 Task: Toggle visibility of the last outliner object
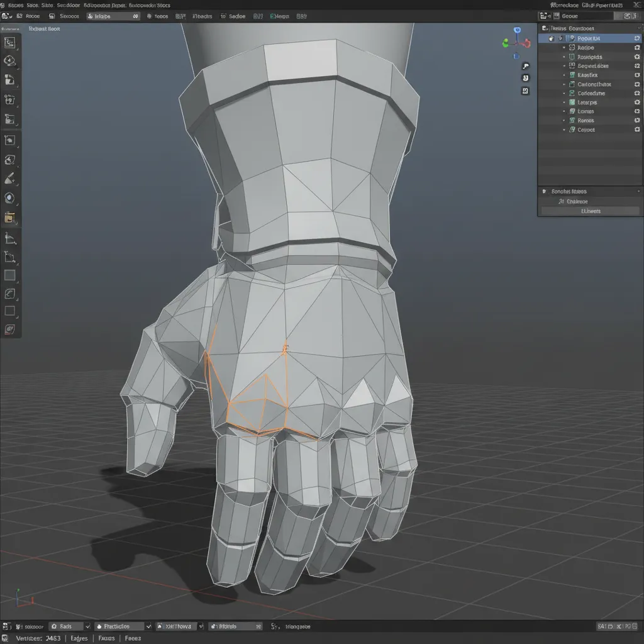(636, 130)
